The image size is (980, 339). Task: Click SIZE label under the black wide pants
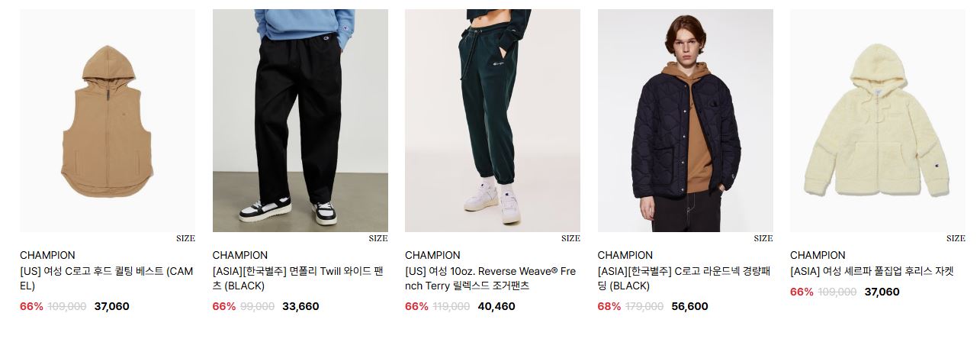click(x=378, y=238)
